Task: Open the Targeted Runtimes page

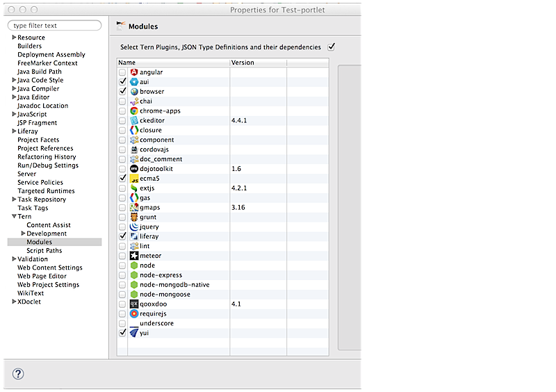Action: coord(46,191)
